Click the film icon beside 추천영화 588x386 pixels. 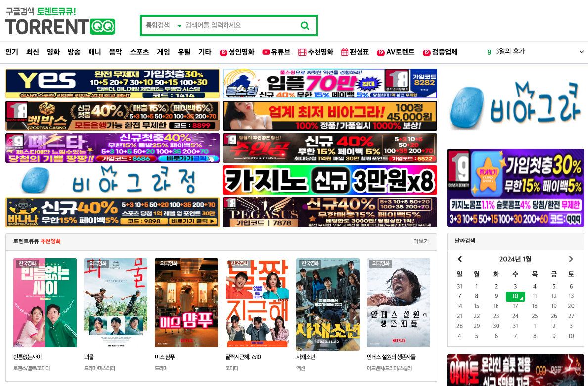click(302, 52)
